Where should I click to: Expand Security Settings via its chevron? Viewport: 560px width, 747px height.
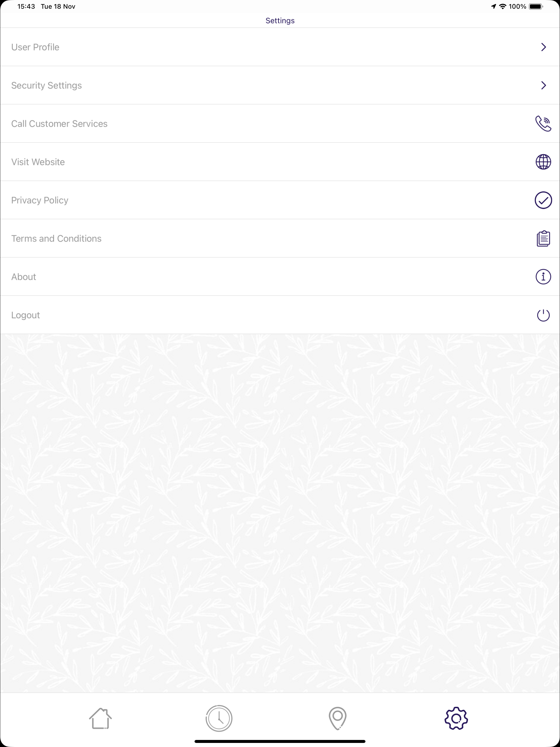(543, 85)
